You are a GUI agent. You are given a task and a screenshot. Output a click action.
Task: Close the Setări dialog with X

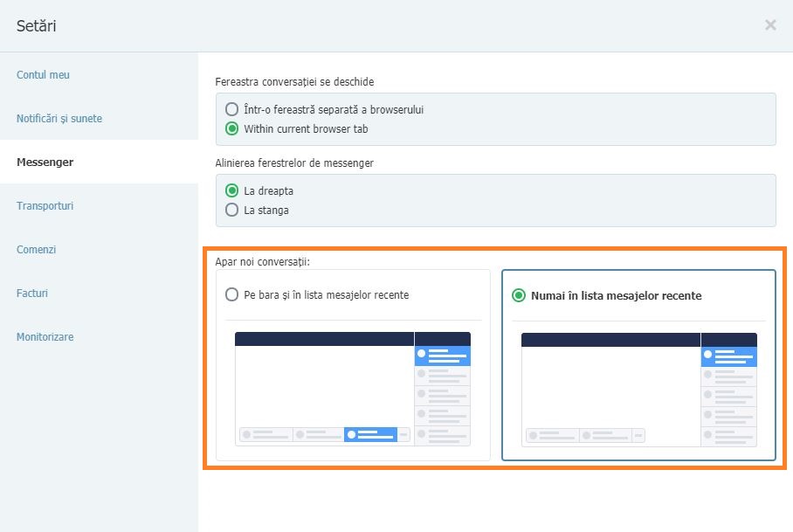769,24
